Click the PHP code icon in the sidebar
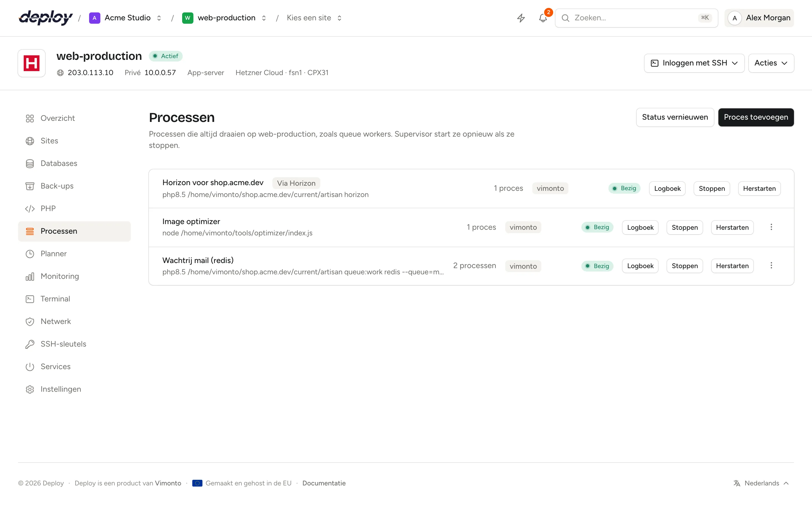 30,209
